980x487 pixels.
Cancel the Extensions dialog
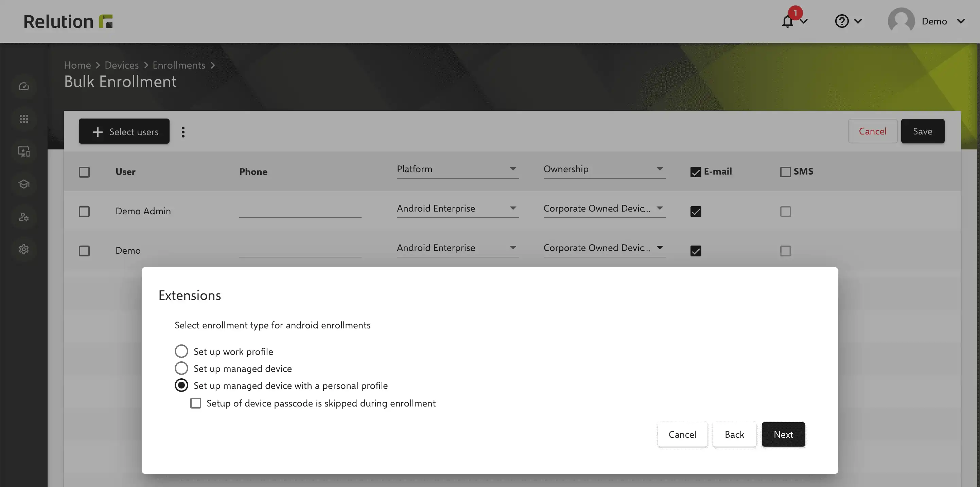tap(682, 435)
